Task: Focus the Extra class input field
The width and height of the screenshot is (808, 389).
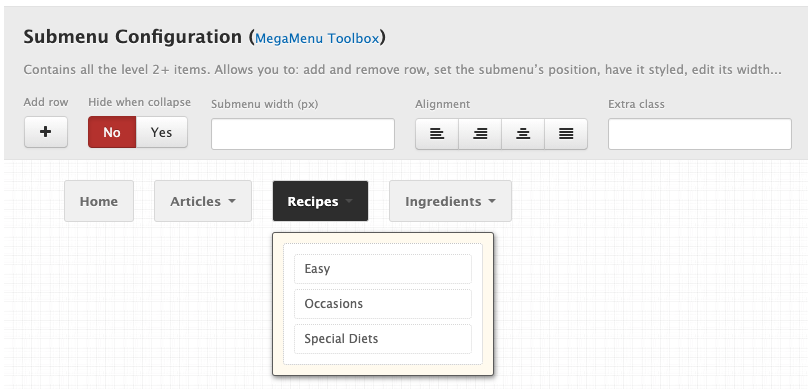Action: (700, 134)
